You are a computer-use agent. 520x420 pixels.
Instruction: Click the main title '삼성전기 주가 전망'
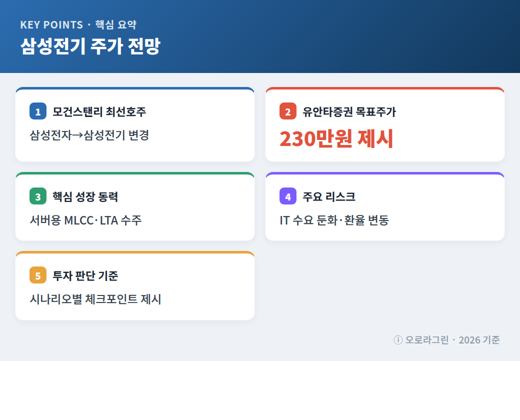90,46
